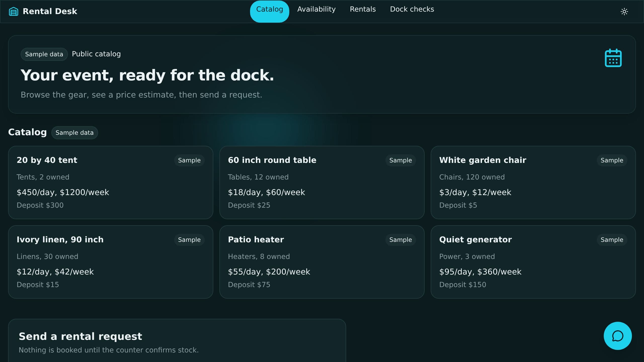Select the 60 inch round table title
This screenshot has width=644, height=362.
point(272,160)
